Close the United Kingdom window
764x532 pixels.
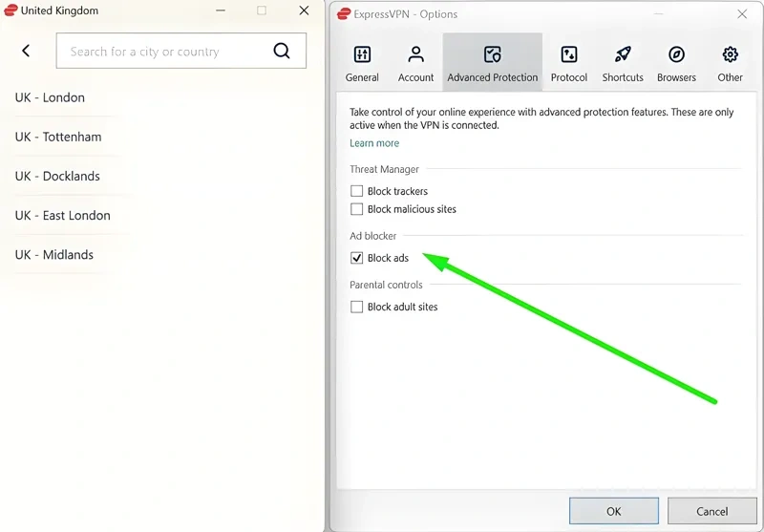(304, 11)
